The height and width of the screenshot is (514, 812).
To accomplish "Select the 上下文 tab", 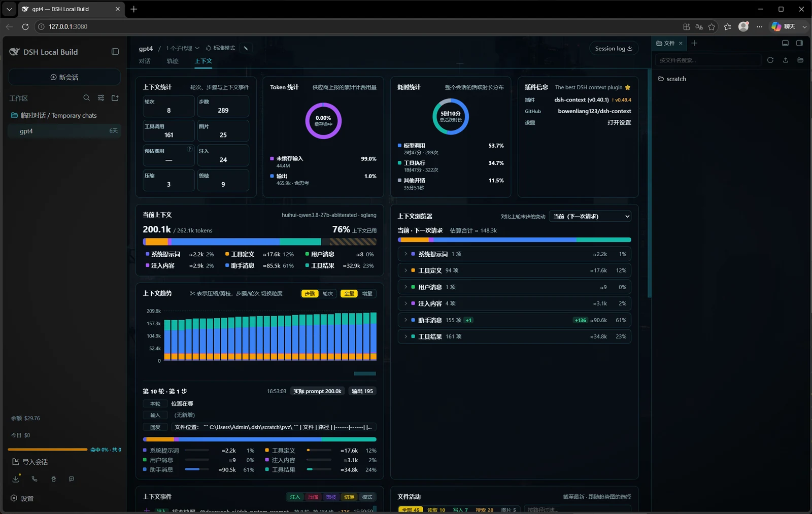I will [204, 61].
